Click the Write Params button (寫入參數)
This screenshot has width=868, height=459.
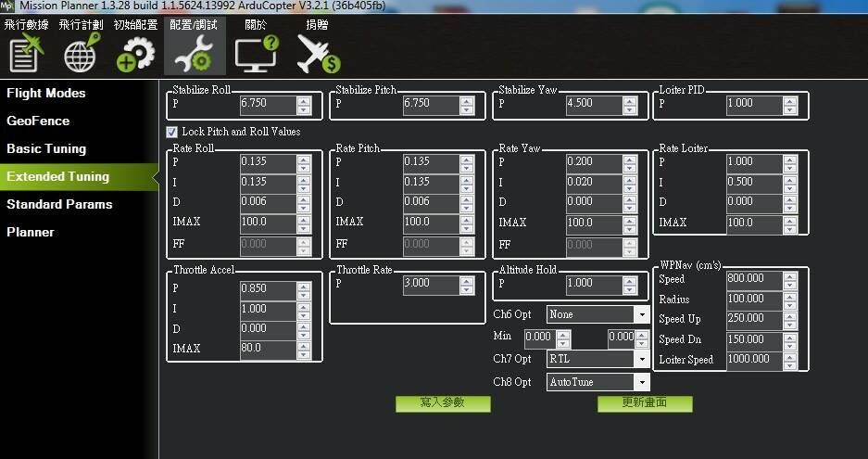tap(443, 403)
